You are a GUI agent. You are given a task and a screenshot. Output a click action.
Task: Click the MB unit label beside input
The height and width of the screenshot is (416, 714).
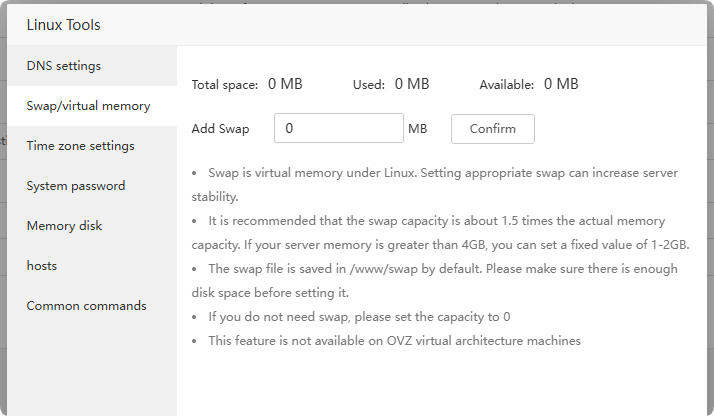pyautogui.click(x=418, y=129)
